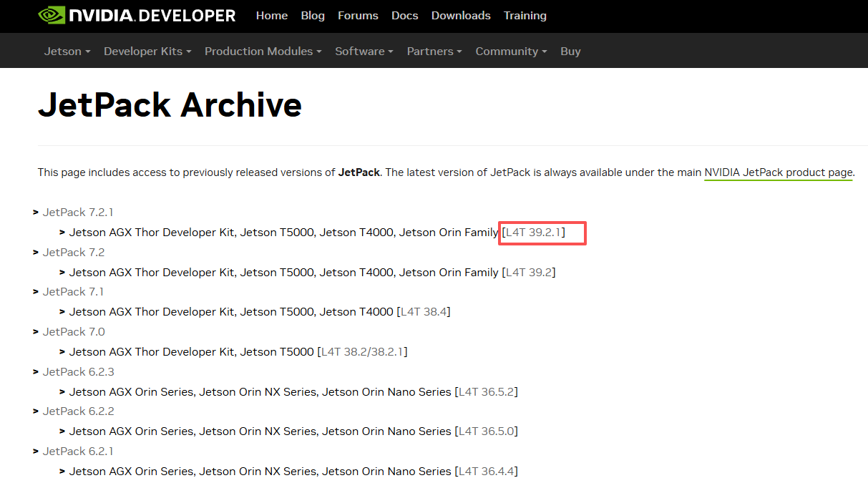Screen dimensions: 868x483
Task: Click the JetPack Archive page heading
Action: pos(170,105)
